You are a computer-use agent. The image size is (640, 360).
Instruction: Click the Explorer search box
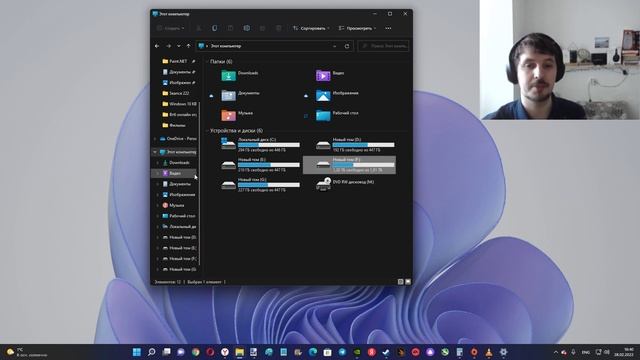click(x=384, y=46)
